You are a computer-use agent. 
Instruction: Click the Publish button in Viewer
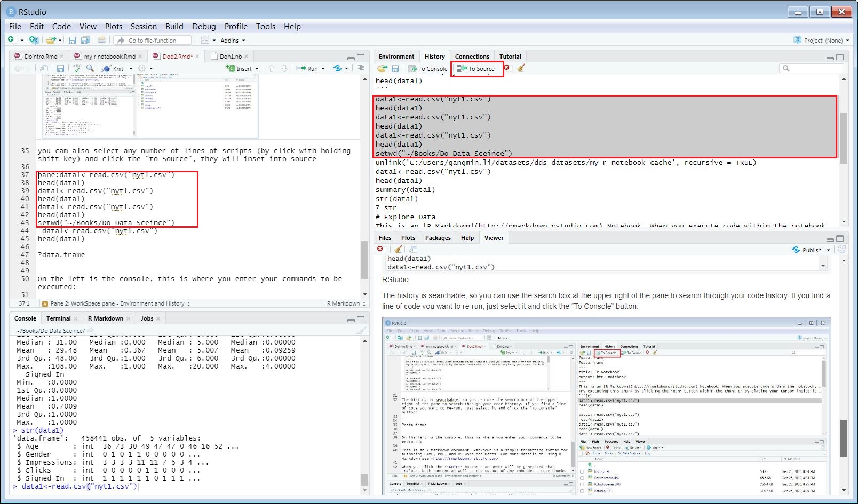point(807,250)
